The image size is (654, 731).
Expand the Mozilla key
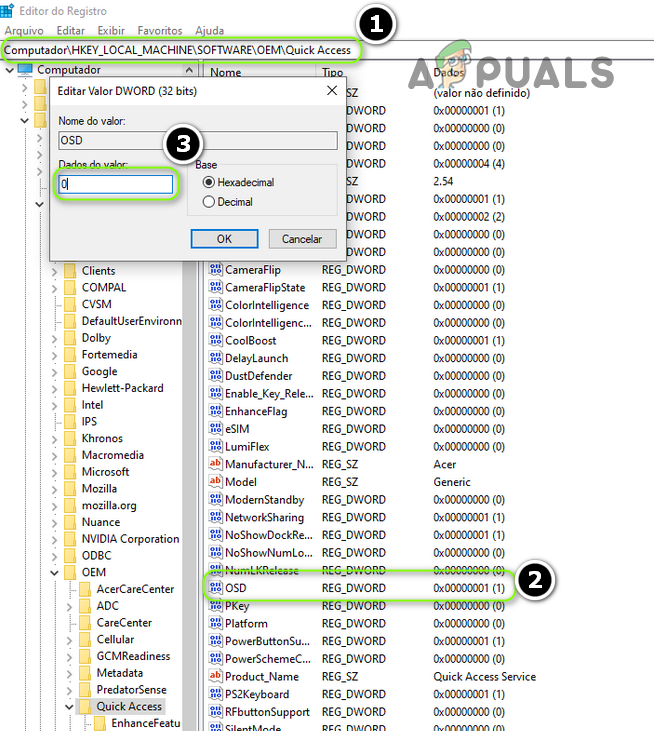54,489
